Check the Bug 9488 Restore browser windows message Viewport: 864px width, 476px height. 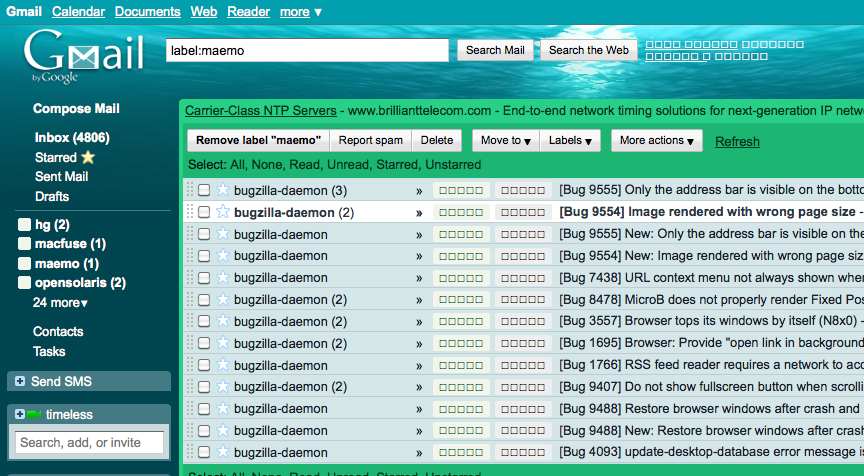[x=204, y=408]
